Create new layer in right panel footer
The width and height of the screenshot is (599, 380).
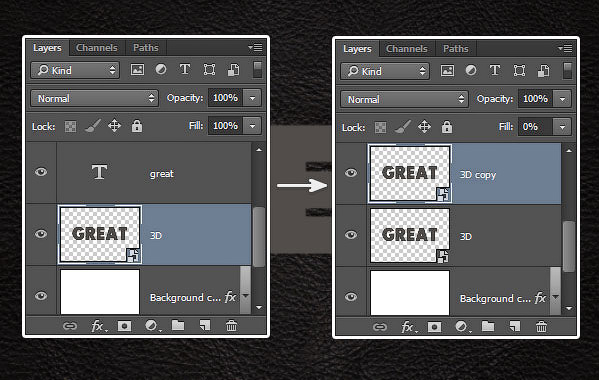[x=515, y=327]
